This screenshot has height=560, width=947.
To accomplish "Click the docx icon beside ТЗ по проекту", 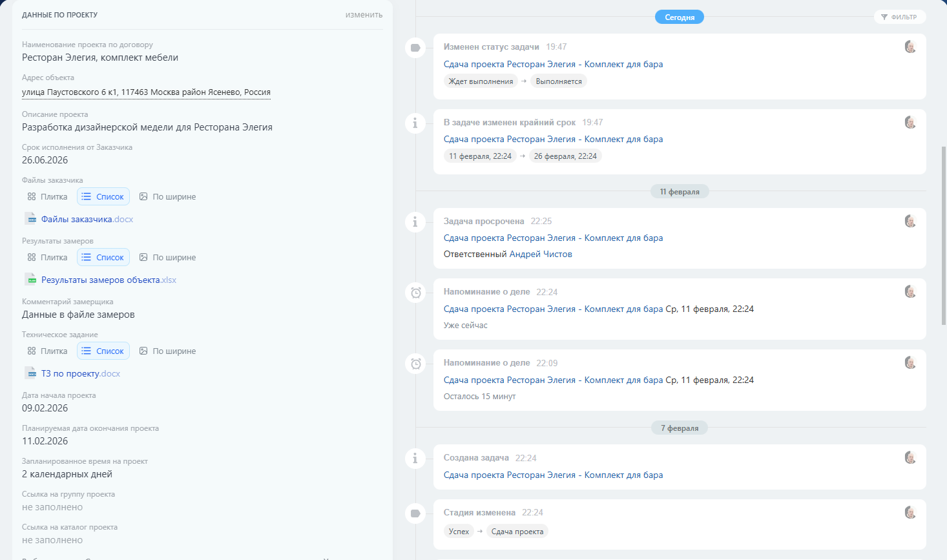I will tap(30, 373).
